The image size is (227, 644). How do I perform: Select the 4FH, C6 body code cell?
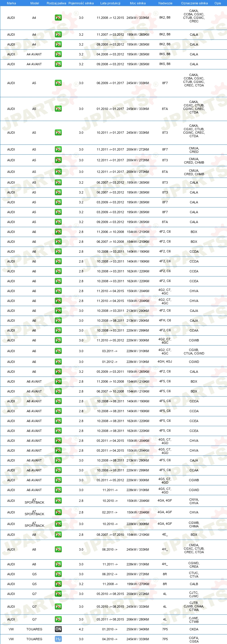click(165, 321)
